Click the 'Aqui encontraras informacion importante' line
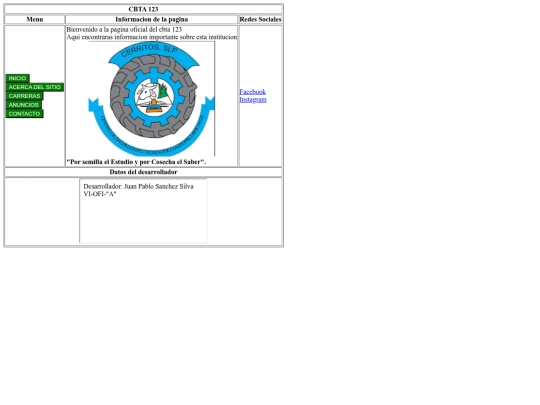Image resolution: width=540 pixels, height=405 pixels. click(x=152, y=37)
